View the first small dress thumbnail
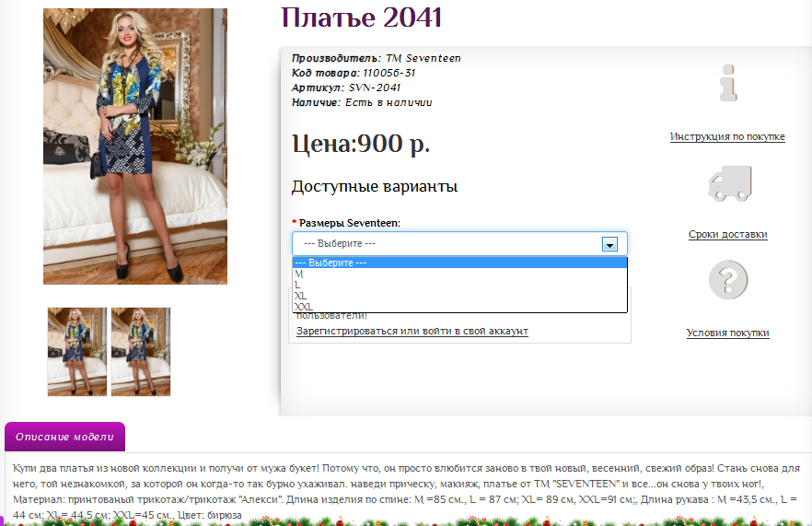 tap(77, 352)
